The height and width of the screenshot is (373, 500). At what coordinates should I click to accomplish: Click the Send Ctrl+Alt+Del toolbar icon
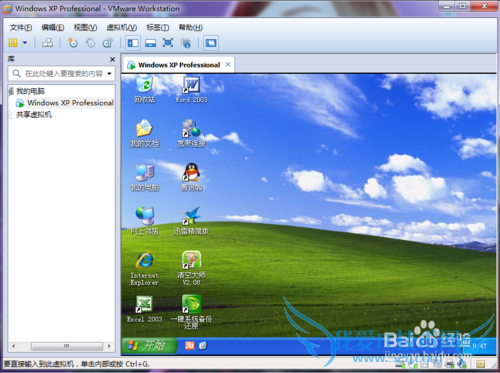pos(47,43)
